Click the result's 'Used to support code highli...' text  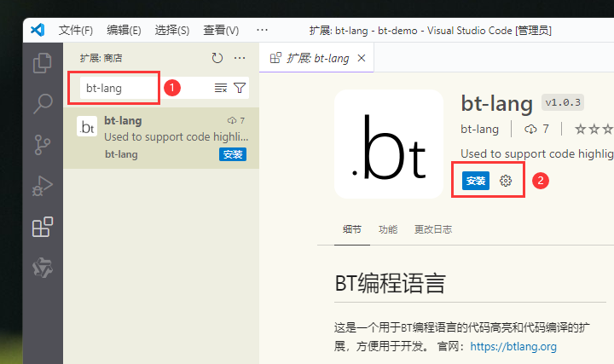tap(177, 137)
